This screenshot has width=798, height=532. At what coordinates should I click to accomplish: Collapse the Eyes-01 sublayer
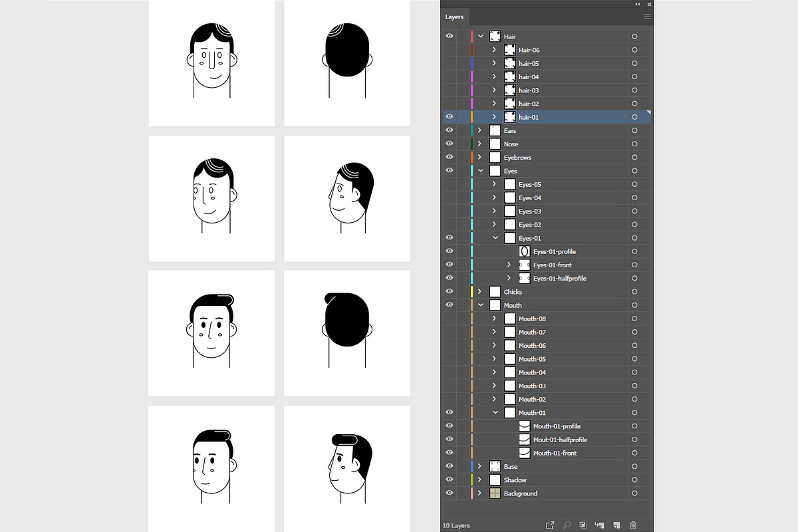[x=495, y=238]
